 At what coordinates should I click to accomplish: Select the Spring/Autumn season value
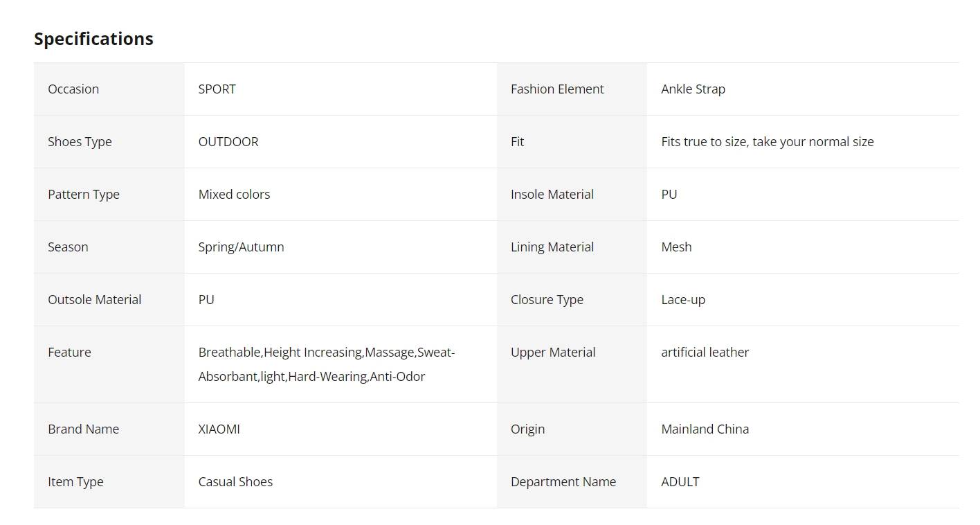click(241, 247)
